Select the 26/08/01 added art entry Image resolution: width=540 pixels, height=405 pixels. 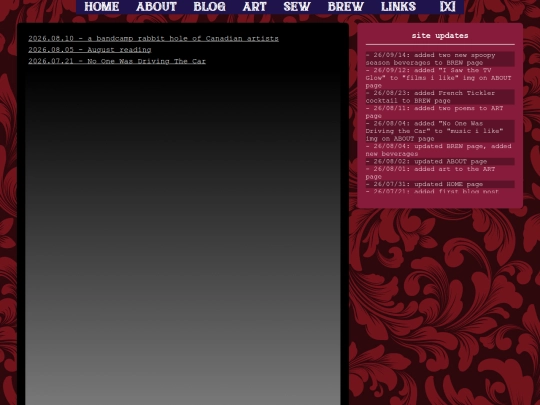440,173
